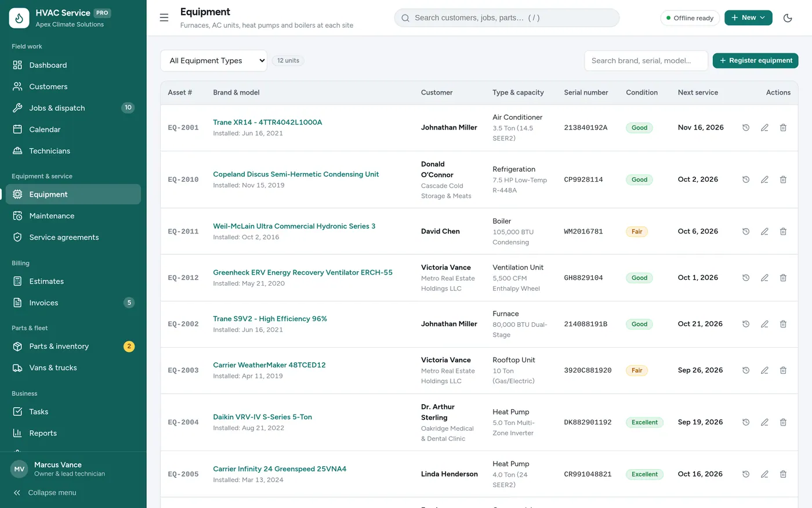Click serial number CP9928114
Screen dimensions: 812x508
pos(583,180)
